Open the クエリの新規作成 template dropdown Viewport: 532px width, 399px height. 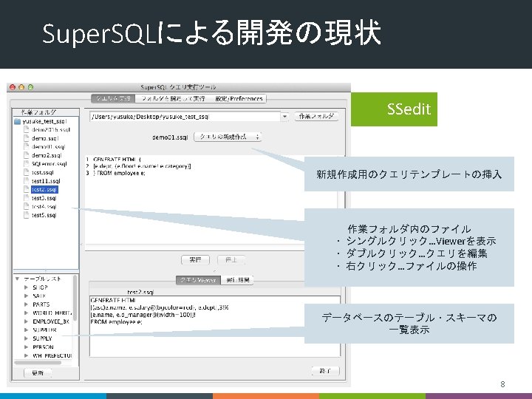tap(228, 137)
